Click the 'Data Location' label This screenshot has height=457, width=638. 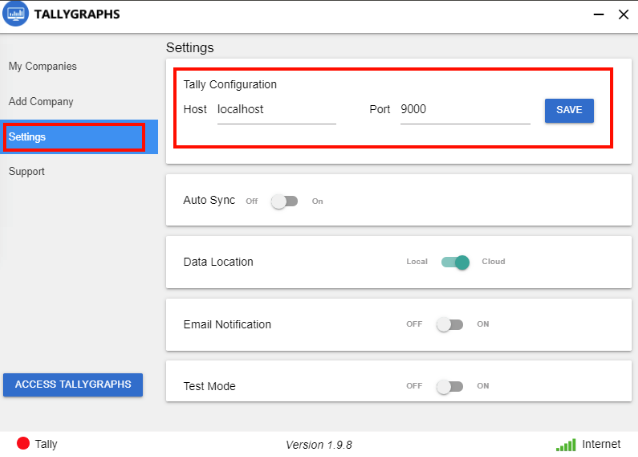pyautogui.click(x=218, y=262)
